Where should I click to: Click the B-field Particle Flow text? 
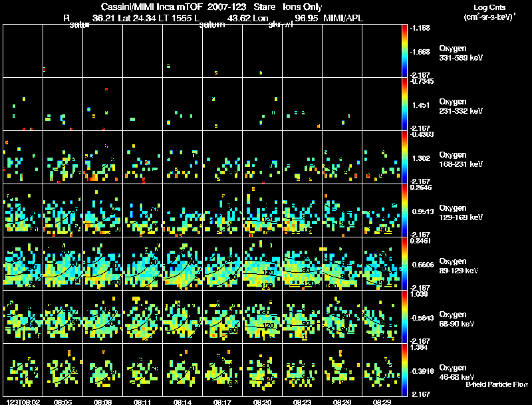coord(496,384)
